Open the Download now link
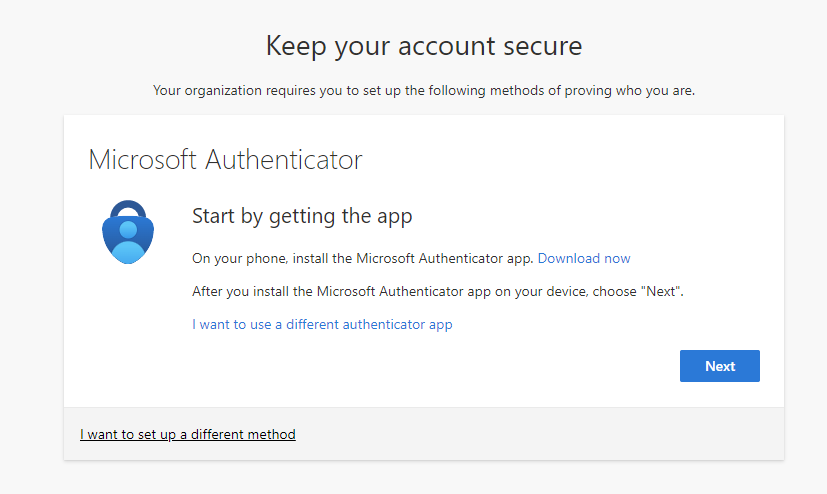The width and height of the screenshot is (827, 494). (x=584, y=258)
